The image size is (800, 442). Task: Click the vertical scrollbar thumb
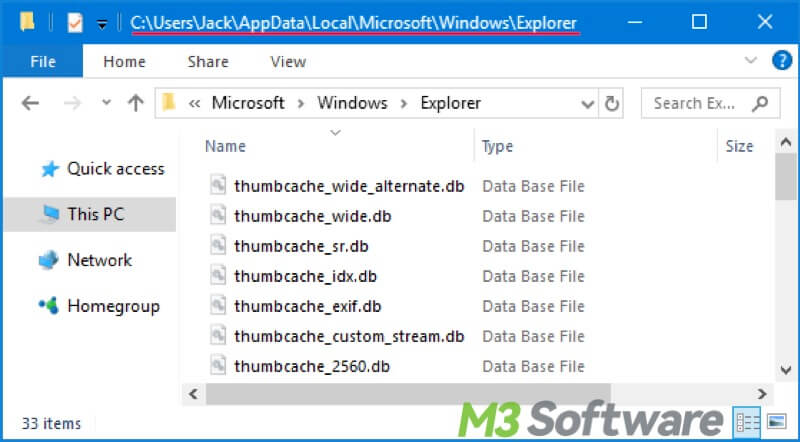tap(786, 177)
